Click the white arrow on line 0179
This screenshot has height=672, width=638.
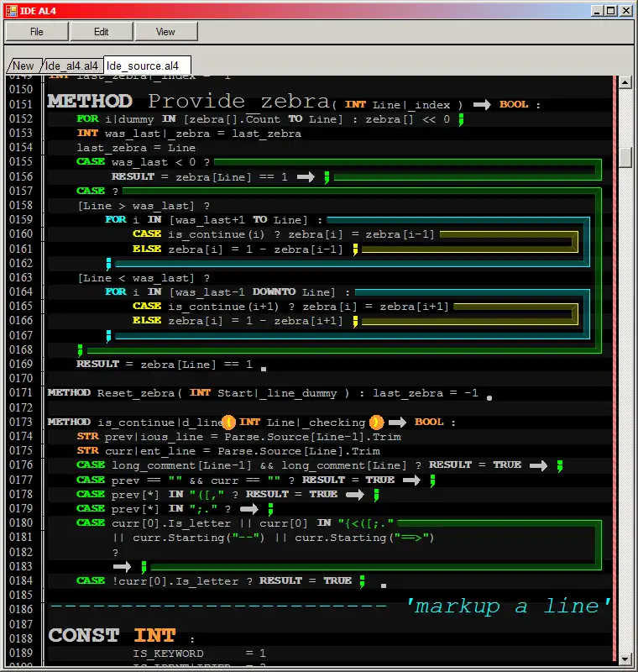(x=249, y=508)
